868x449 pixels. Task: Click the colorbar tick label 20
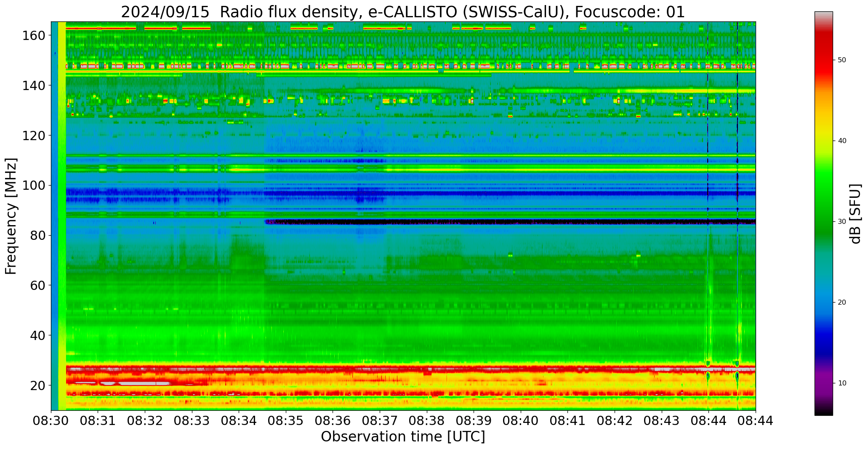coord(842,302)
